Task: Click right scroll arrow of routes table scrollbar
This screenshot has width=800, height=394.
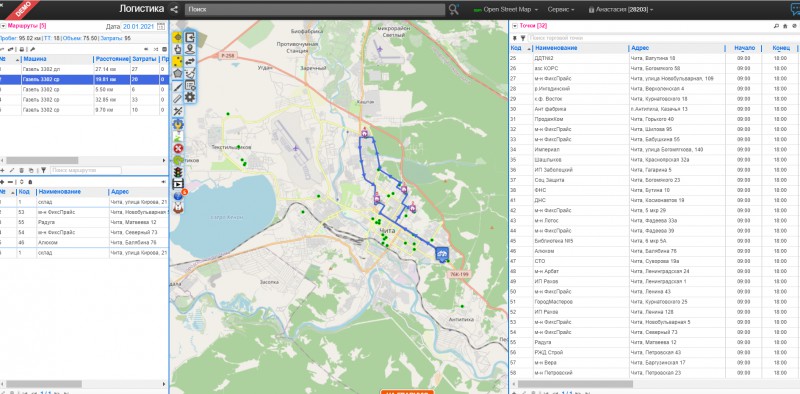Action: click(x=164, y=160)
